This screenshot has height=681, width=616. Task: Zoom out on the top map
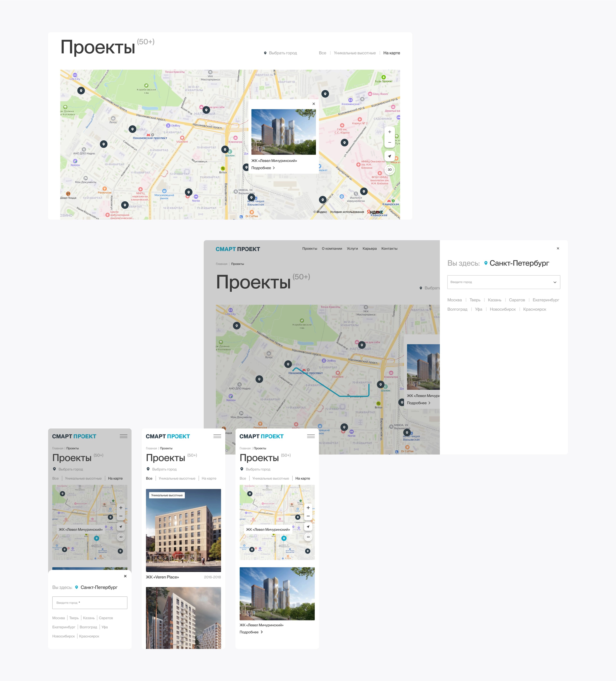pyautogui.click(x=389, y=143)
